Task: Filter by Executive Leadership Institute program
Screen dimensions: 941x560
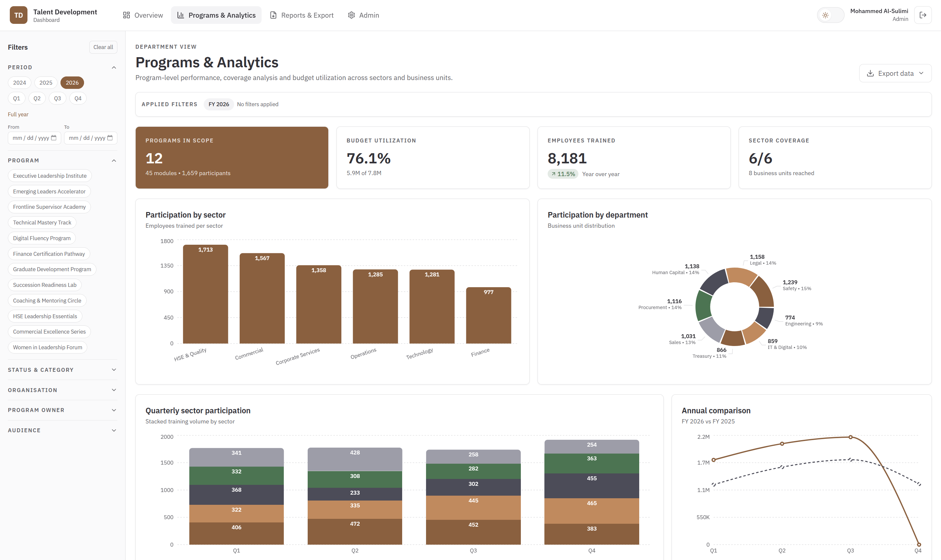Action: (x=50, y=176)
